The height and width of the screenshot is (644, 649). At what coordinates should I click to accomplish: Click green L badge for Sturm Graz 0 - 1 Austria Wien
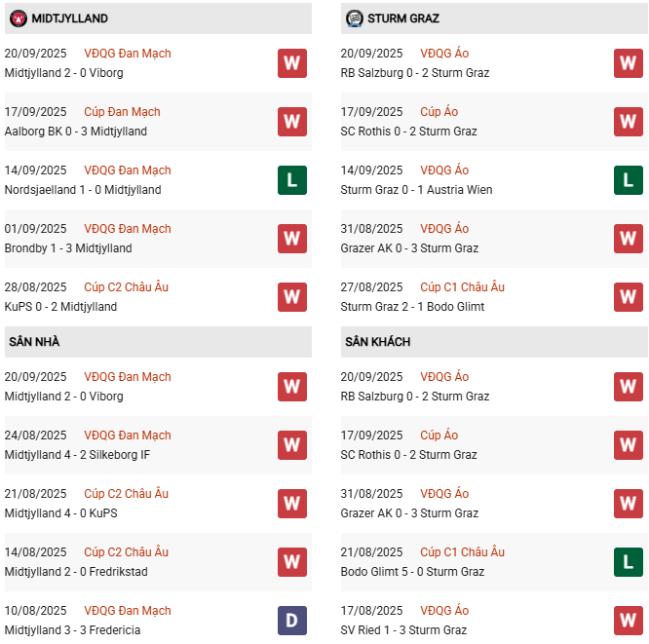pos(628,180)
